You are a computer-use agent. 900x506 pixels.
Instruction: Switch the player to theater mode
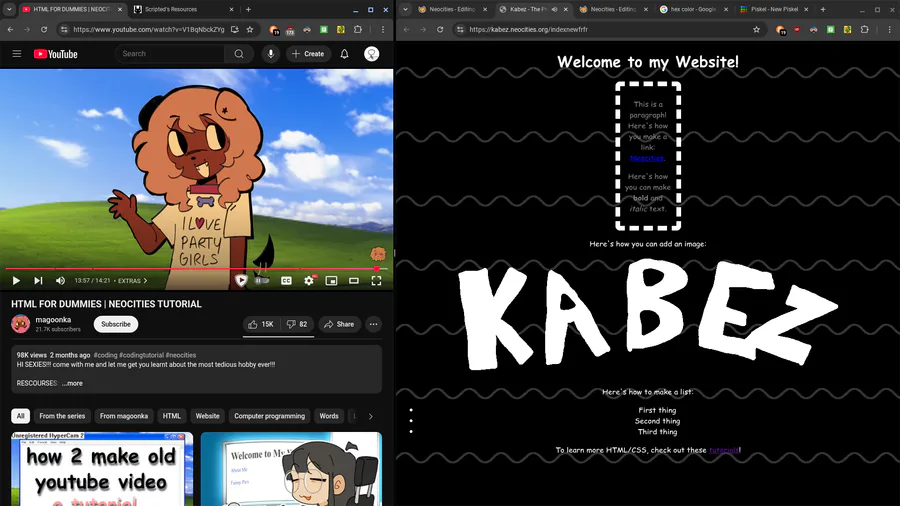point(354,281)
